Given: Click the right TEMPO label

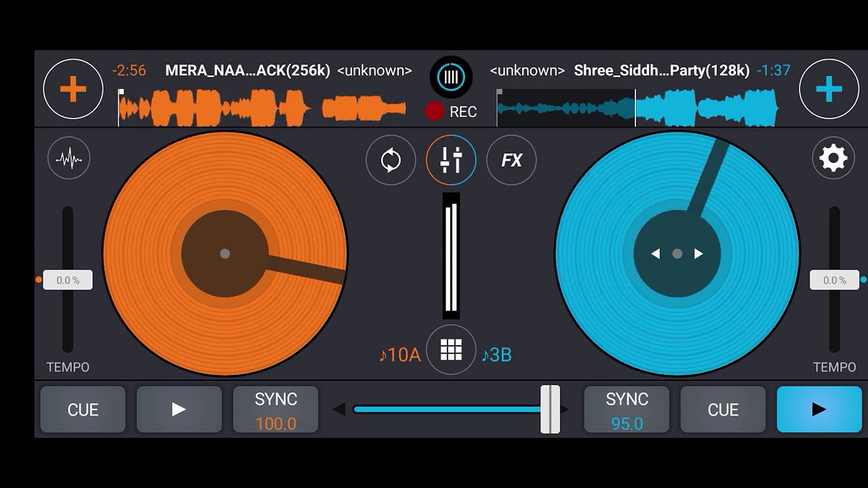Looking at the screenshot, I should pyautogui.click(x=835, y=367).
